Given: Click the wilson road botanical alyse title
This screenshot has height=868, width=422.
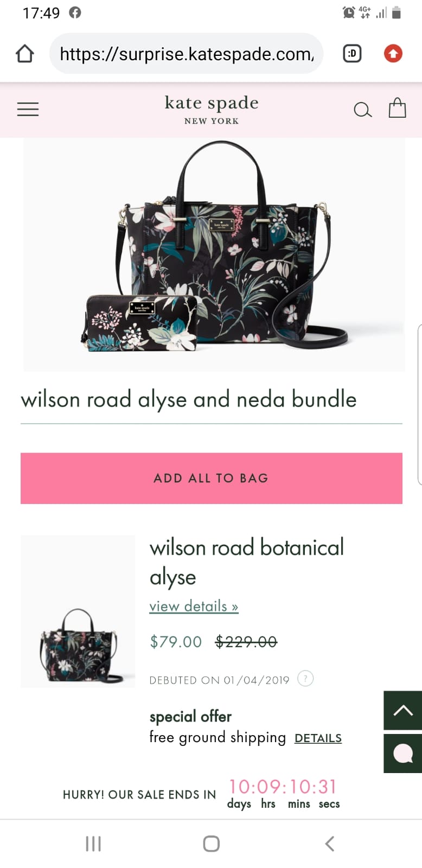Looking at the screenshot, I should click(247, 562).
